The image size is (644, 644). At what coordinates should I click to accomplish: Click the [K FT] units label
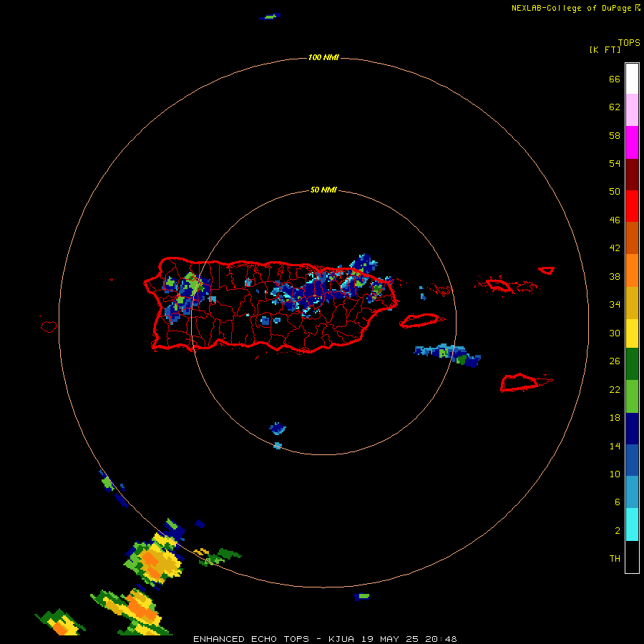[x=605, y=49]
